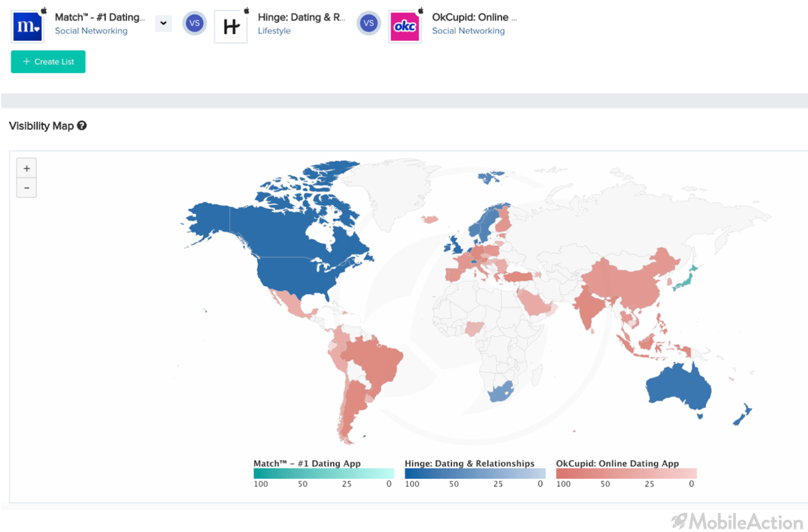Zoom out on the map

pyautogui.click(x=26, y=188)
